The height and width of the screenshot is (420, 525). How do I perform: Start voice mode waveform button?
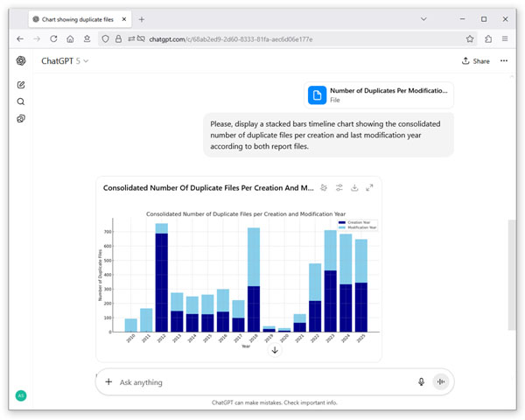click(441, 381)
